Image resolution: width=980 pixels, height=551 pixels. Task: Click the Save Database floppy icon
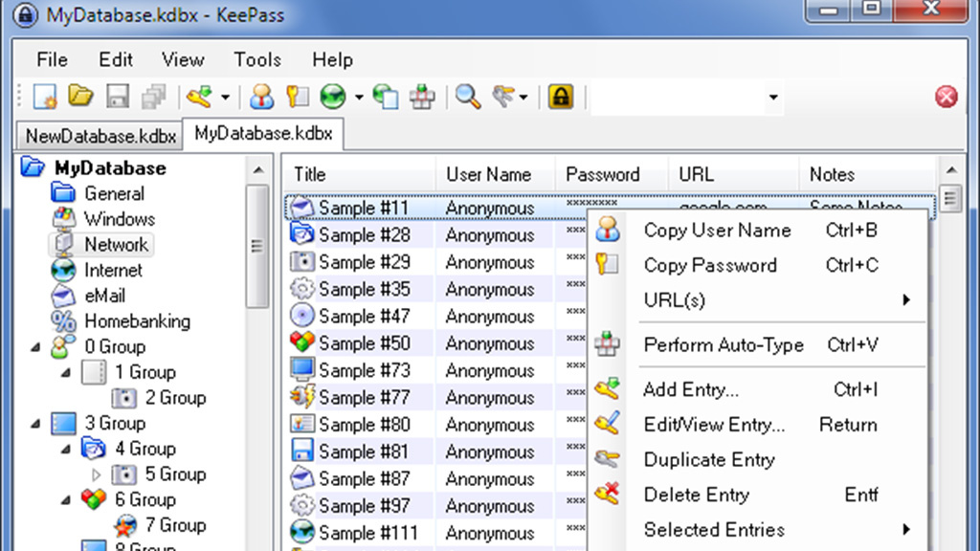pos(118,97)
